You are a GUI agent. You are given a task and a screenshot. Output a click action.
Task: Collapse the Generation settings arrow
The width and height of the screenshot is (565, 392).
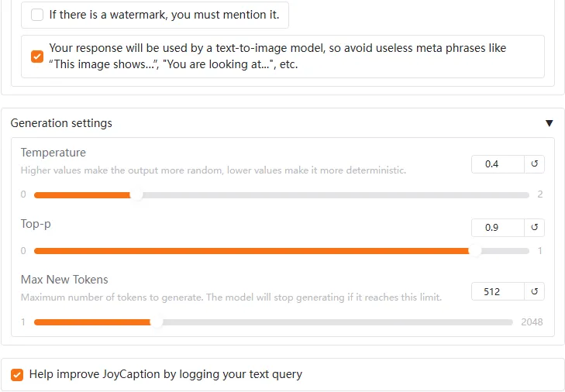tap(549, 123)
